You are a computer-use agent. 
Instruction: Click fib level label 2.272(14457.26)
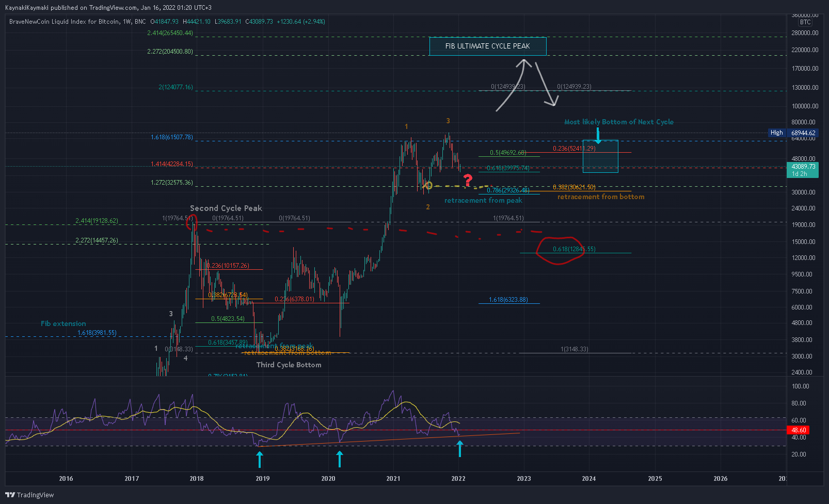pyautogui.click(x=97, y=240)
